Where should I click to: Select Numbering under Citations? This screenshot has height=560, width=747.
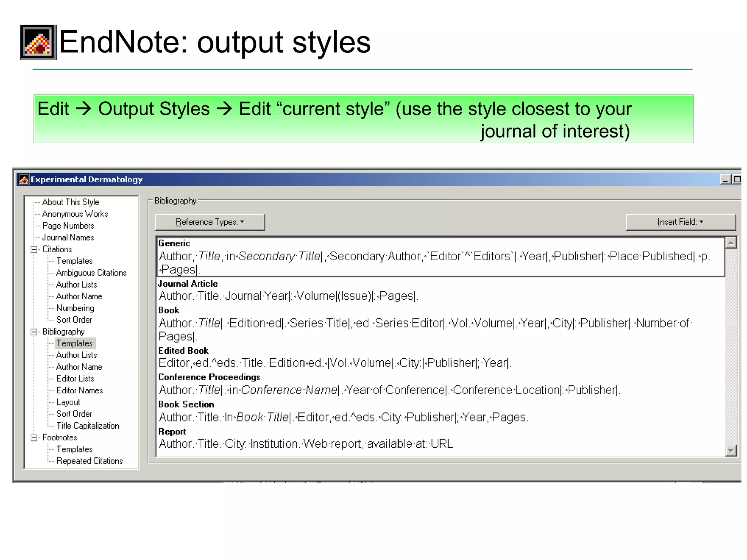click(x=75, y=308)
